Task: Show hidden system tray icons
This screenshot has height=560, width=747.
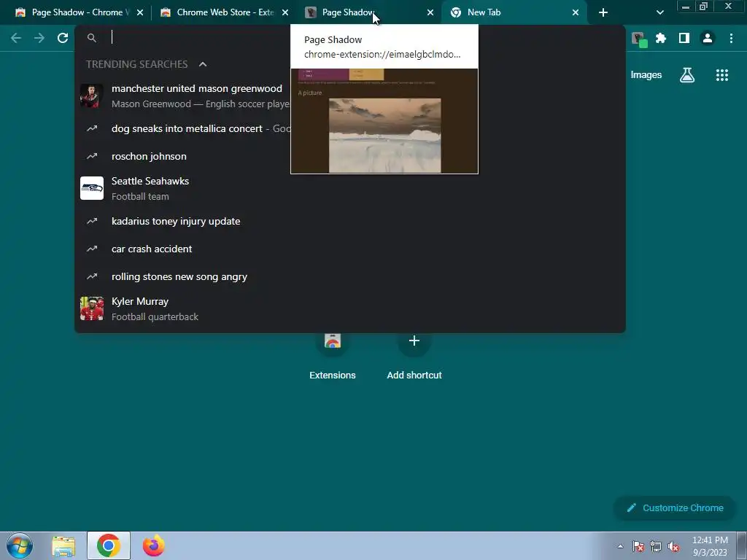Action: coord(620,546)
